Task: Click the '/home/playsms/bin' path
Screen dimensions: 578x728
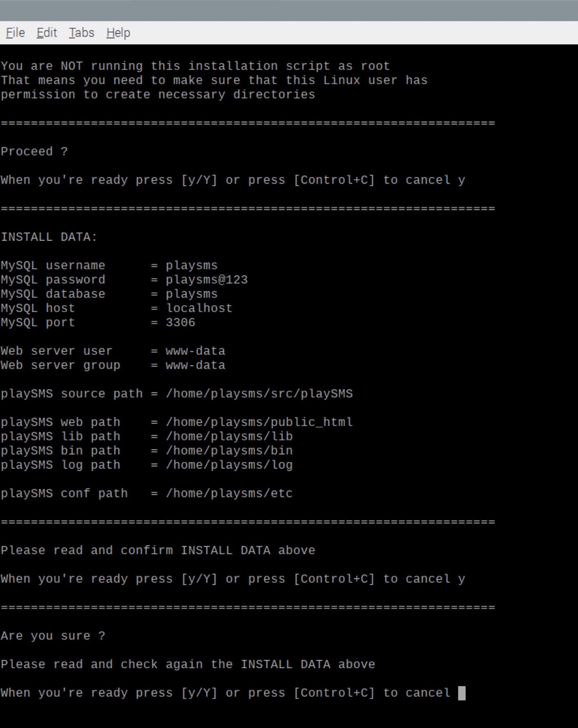Action: pos(229,451)
